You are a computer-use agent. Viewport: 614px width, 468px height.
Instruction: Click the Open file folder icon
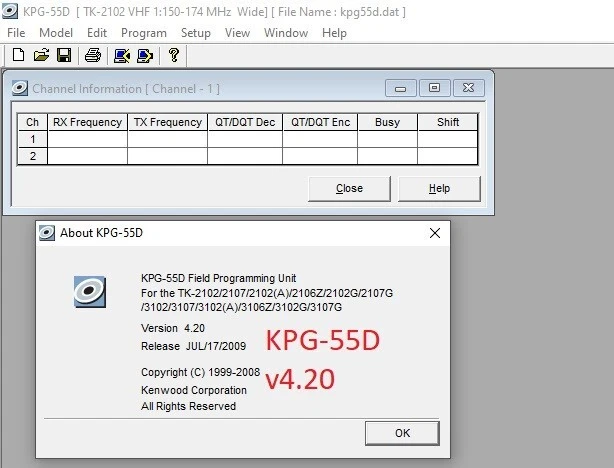(42, 55)
